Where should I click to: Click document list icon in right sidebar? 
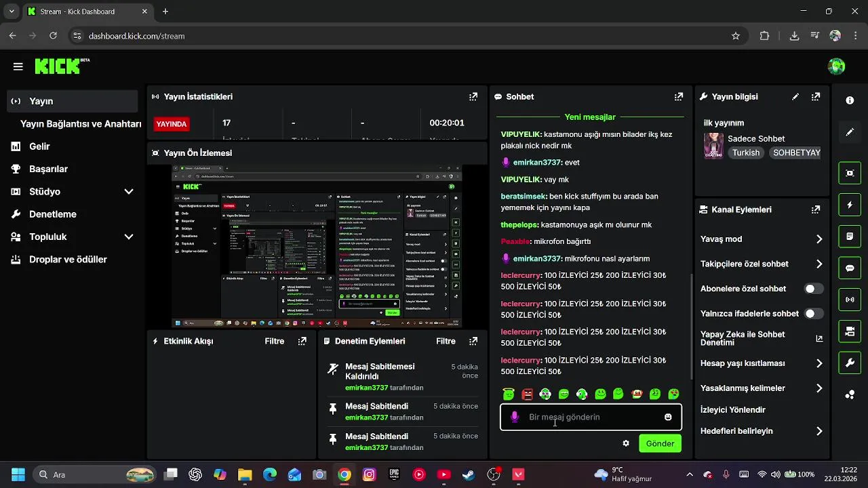coord(850,237)
